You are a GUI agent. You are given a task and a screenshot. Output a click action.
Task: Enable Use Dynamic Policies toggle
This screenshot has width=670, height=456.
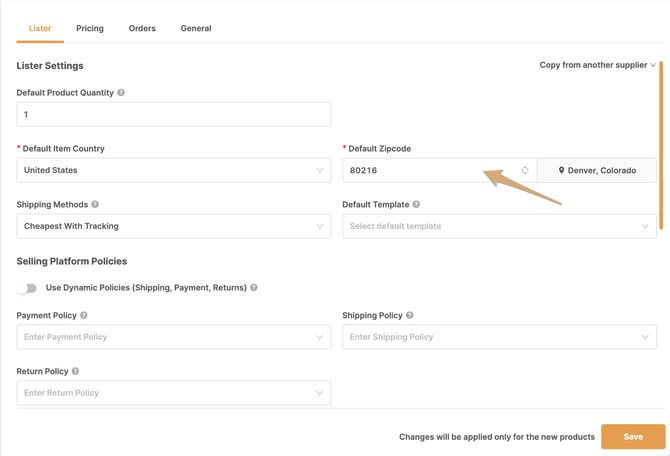(27, 288)
